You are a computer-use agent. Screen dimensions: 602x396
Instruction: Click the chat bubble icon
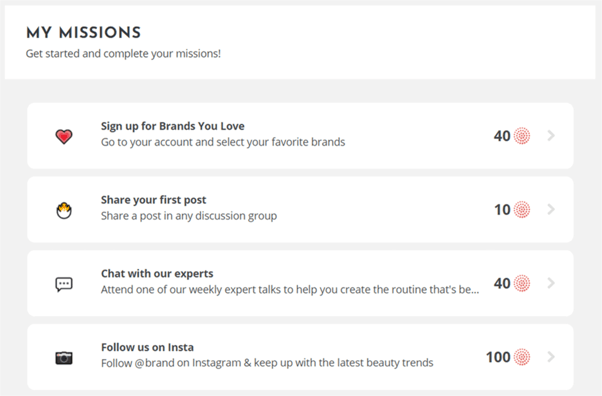point(64,284)
